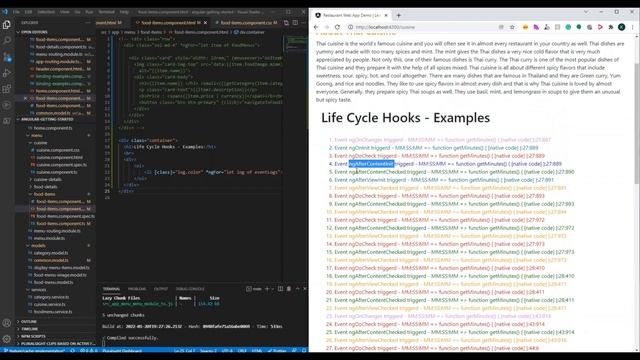
Task: Switch to the OUTPUT panel tab
Action: (161, 289)
